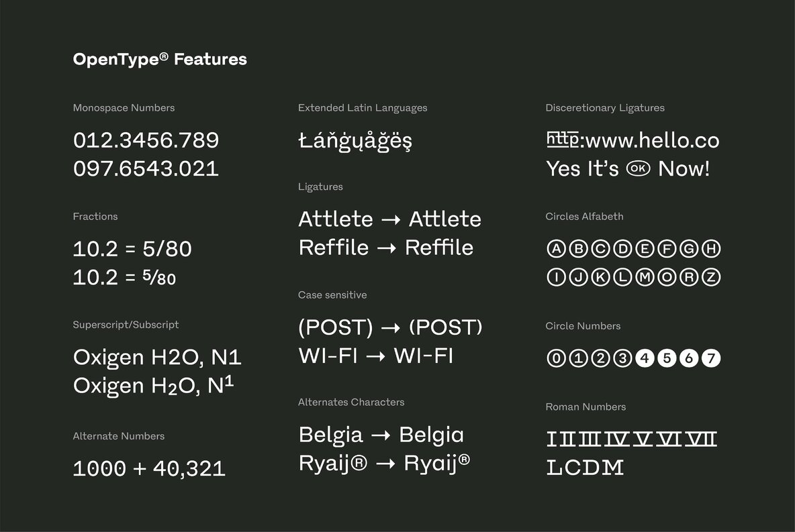Click the http ligature glyph
This screenshot has width=795, height=532.
(563, 139)
